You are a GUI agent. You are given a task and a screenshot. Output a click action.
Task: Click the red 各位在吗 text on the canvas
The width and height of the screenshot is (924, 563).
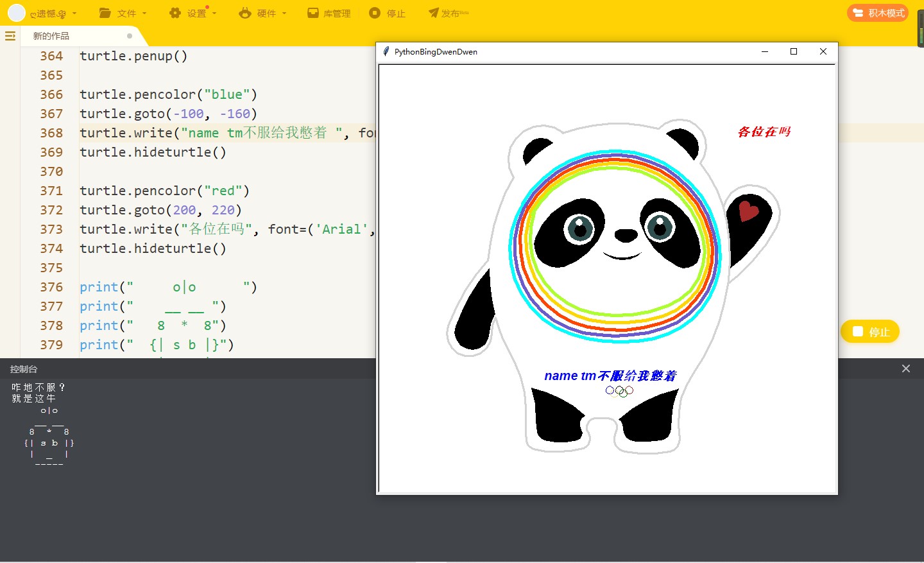(x=764, y=132)
